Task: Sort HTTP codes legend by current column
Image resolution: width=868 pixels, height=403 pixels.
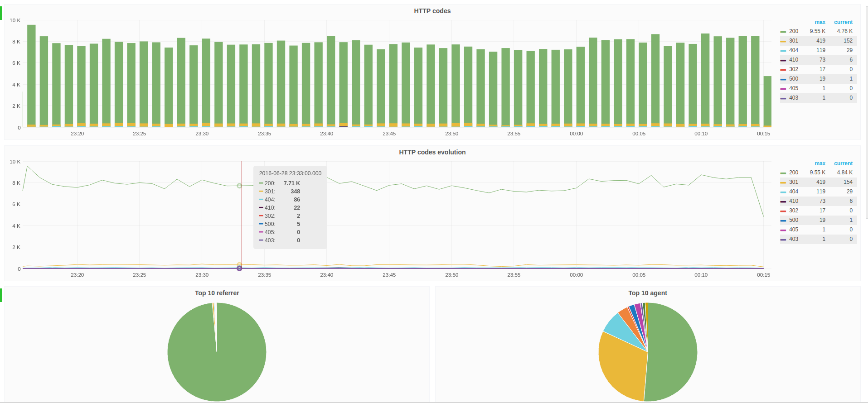Action: tap(843, 22)
